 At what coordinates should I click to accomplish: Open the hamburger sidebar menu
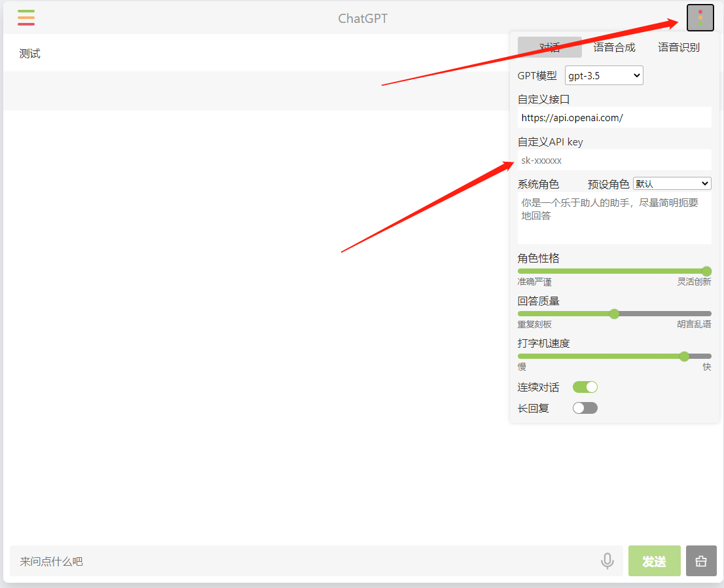click(26, 18)
